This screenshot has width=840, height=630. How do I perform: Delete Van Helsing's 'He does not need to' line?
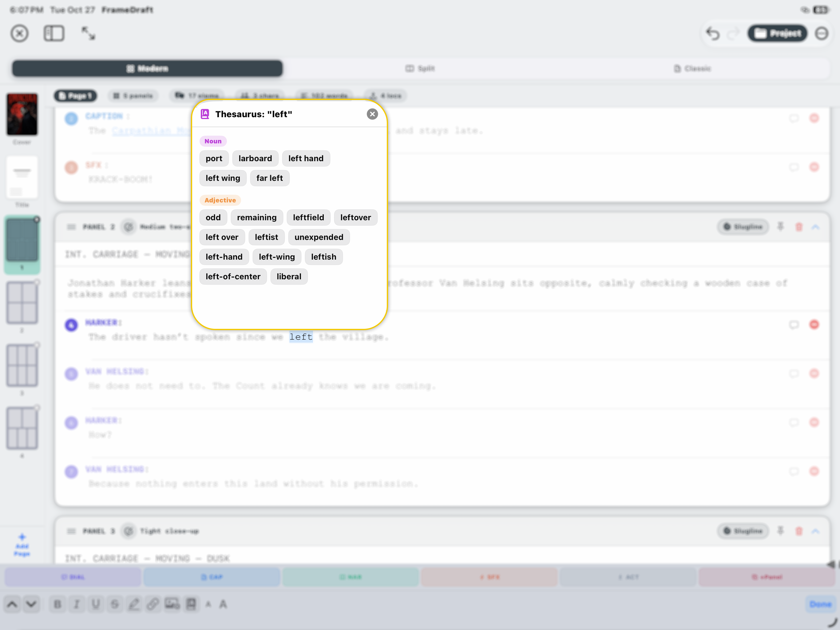click(814, 373)
